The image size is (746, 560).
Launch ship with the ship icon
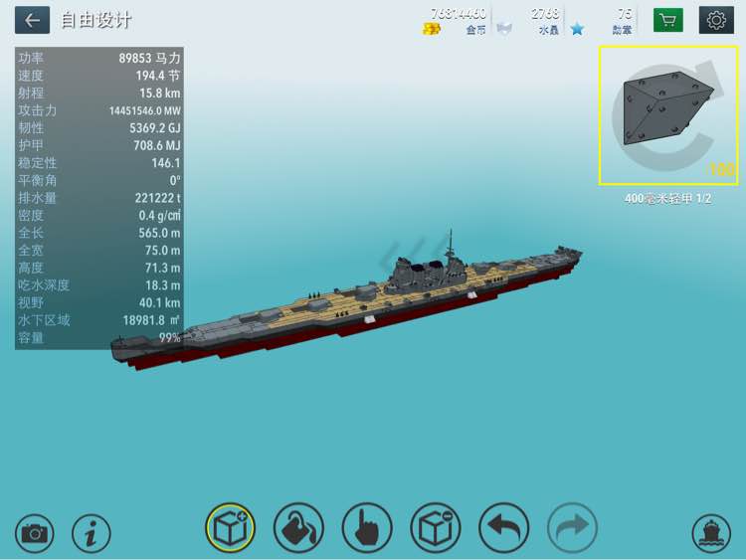(711, 533)
